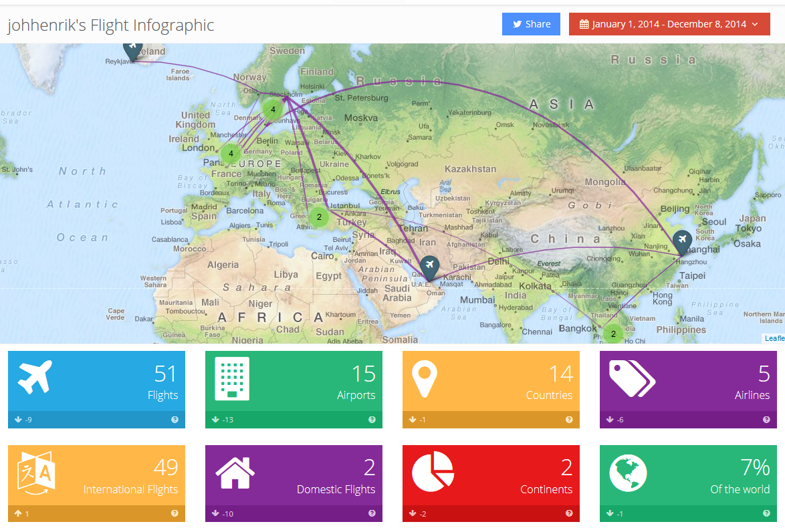
Task: Click the help icon on Continents tile
Action: (x=569, y=514)
